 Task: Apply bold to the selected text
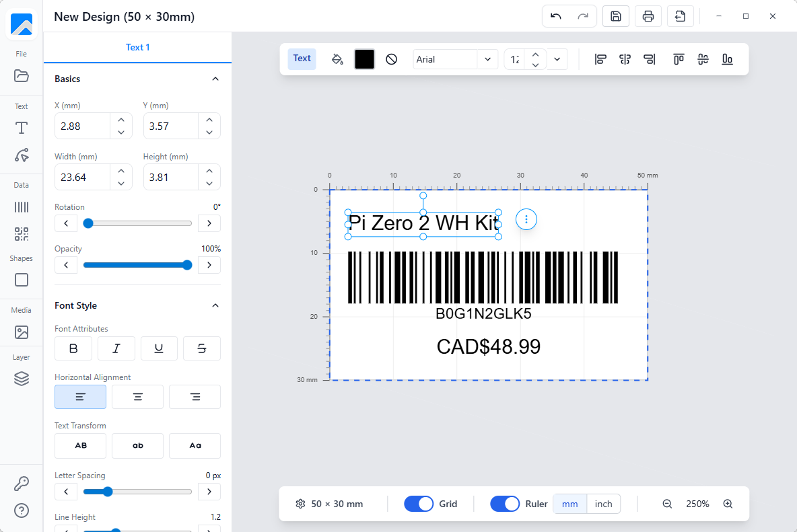click(x=73, y=348)
